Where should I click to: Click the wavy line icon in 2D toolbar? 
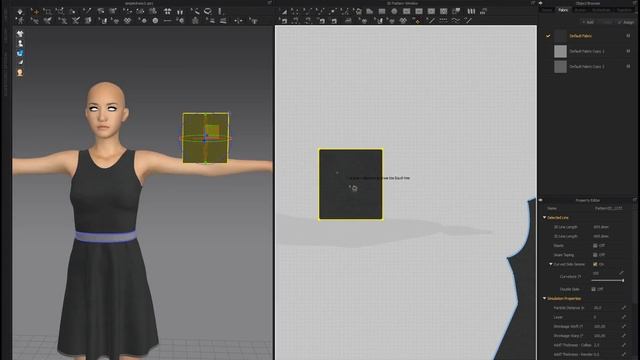coord(456,20)
